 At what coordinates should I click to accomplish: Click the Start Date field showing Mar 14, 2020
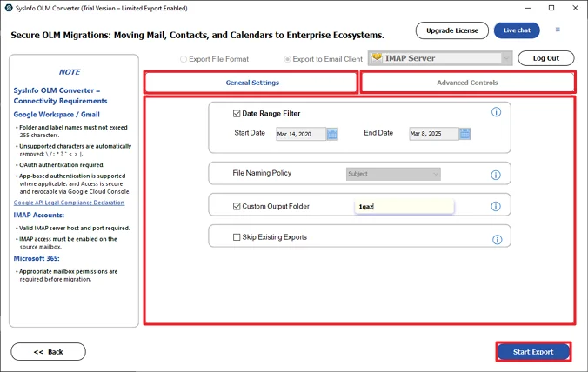tap(301, 134)
